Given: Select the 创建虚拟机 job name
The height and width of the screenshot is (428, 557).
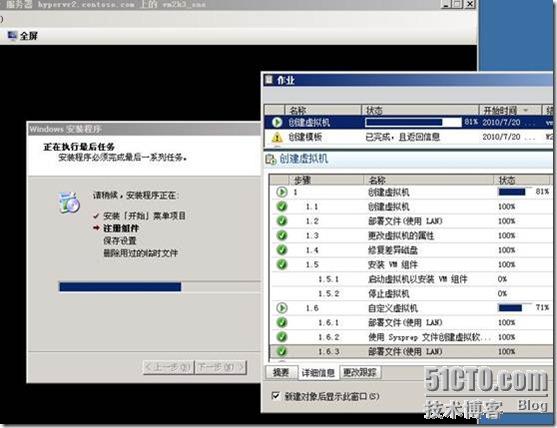Looking at the screenshot, I should (x=309, y=123).
